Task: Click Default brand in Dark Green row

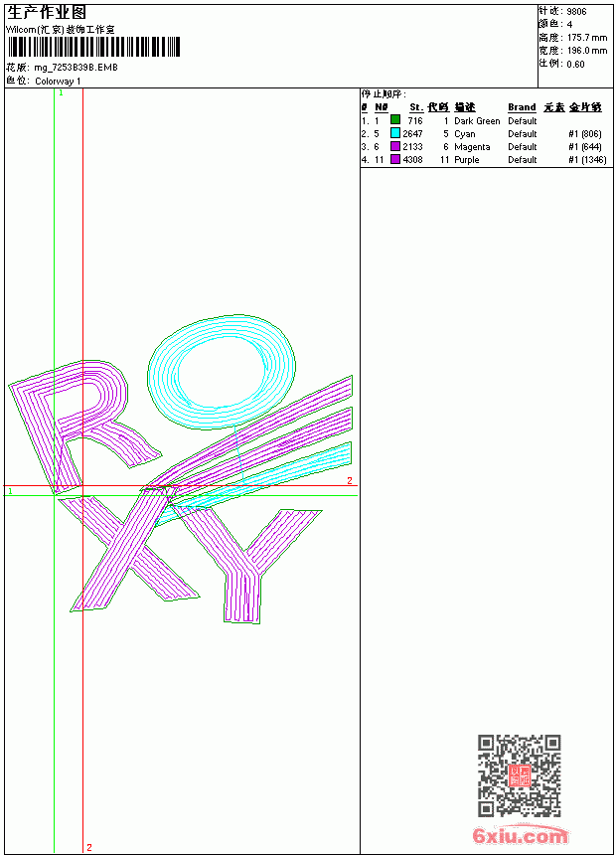Action: coord(523,120)
